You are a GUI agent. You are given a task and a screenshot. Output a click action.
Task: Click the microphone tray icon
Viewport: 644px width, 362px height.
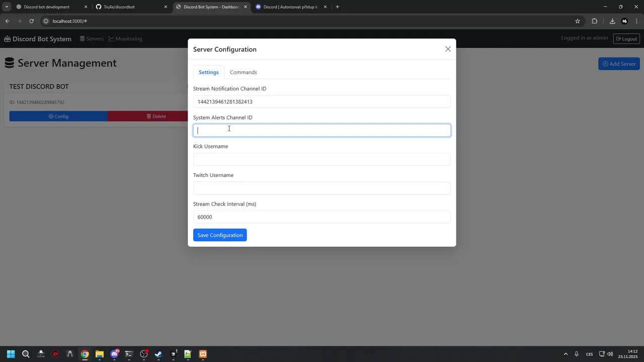577,354
